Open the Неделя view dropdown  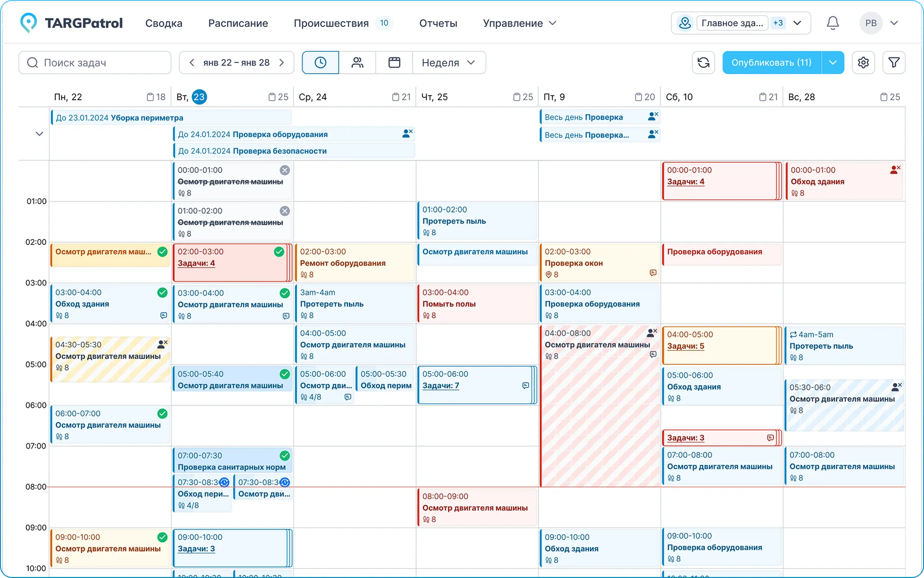[x=449, y=63]
